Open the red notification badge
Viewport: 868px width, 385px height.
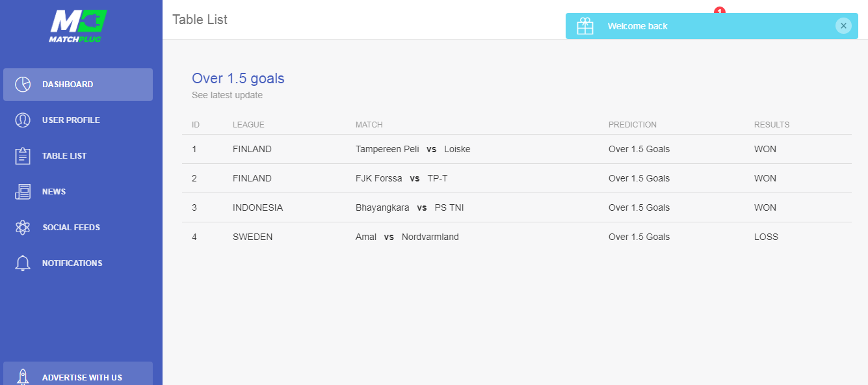pos(719,10)
